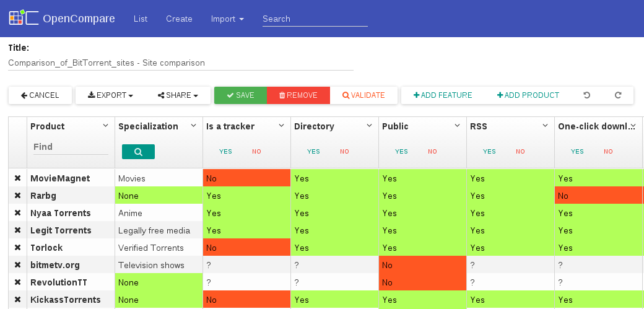Image resolution: width=644 pixels, height=309 pixels.
Task: Open the Public column menu chevron
Action: pos(457,126)
